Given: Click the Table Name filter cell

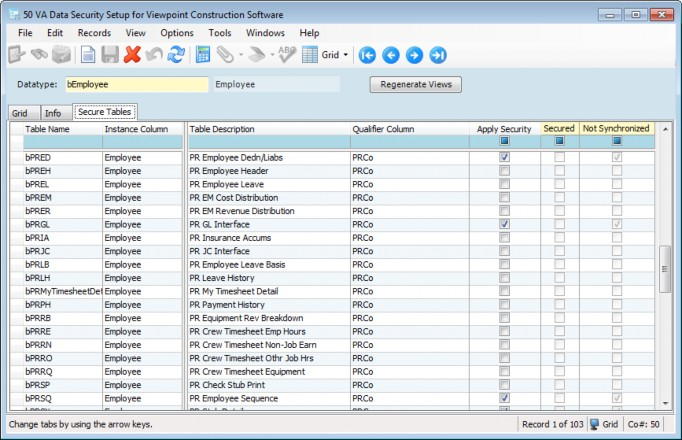Looking at the screenshot, I should 63,142.
